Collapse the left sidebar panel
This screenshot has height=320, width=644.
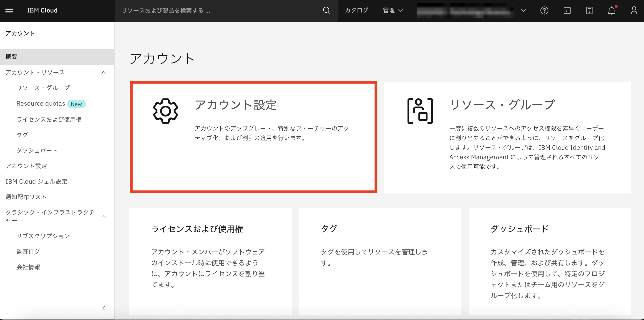point(104,308)
